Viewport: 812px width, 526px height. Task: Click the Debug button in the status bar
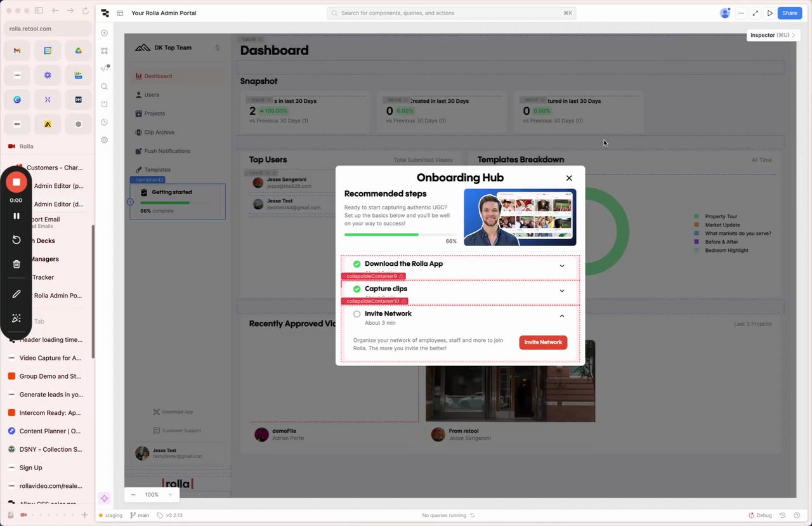coord(760,515)
